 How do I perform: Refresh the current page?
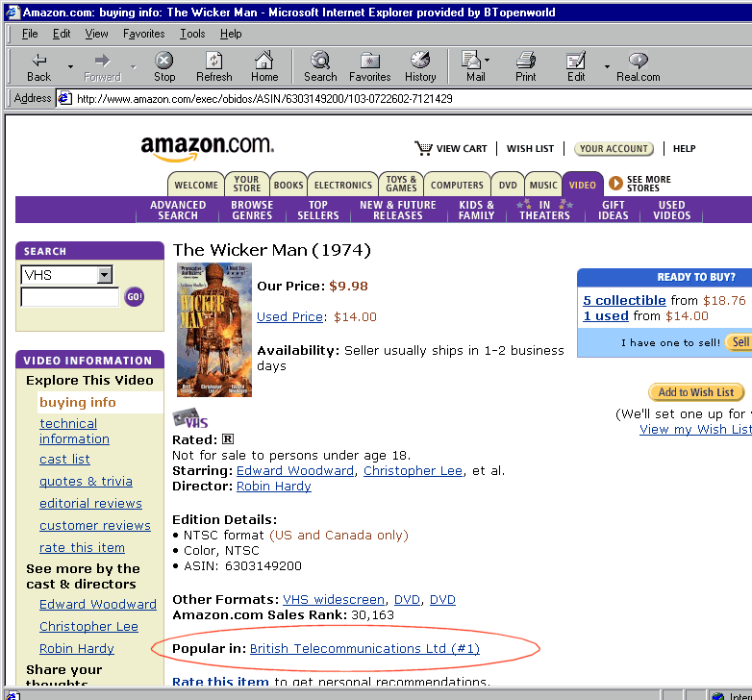coord(213,66)
